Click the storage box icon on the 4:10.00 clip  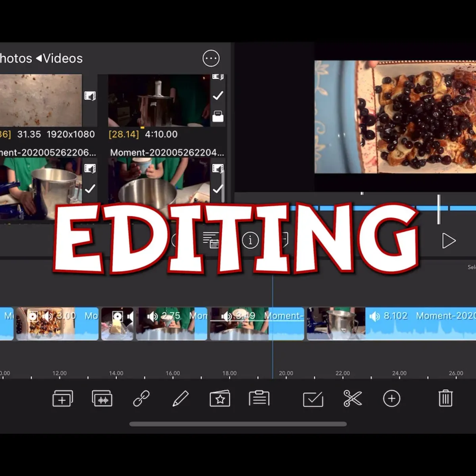[218, 117]
